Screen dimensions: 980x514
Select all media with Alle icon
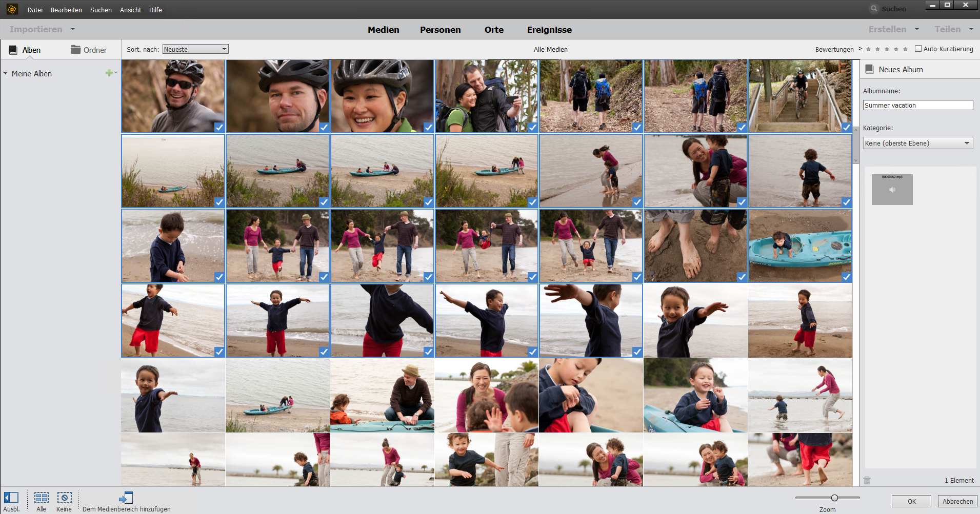[x=42, y=498]
